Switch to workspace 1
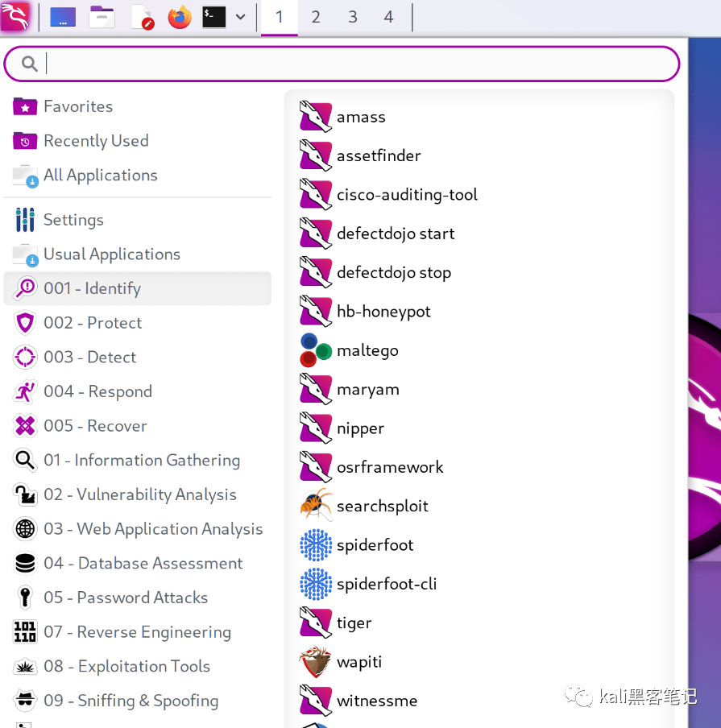 coord(280,17)
